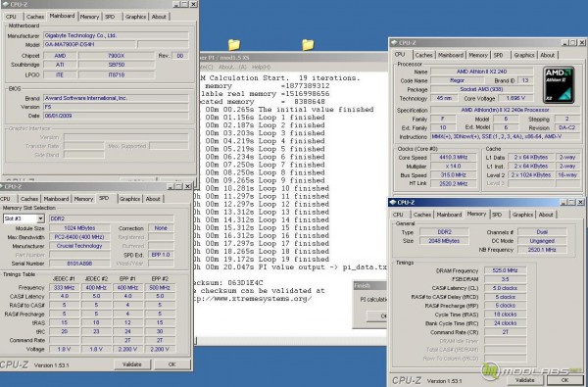This screenshot has width=588, height=387.
Task: Open SPD tab in the CPU window
Action: click(499, 55)
